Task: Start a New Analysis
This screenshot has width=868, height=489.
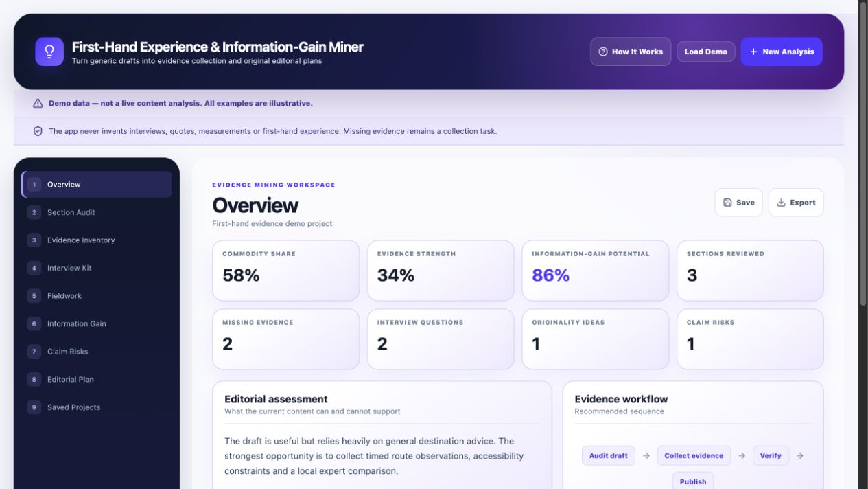Action: tap(782, 52)
